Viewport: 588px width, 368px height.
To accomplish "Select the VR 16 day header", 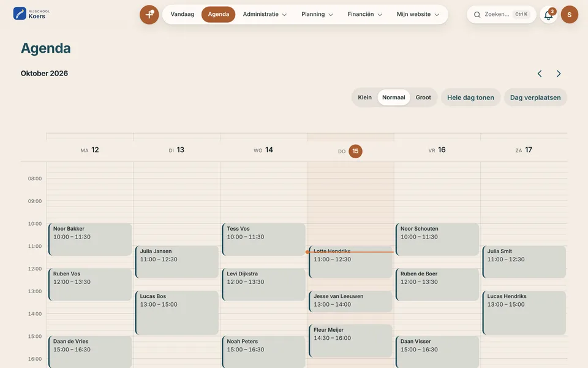I will [437, 150].
